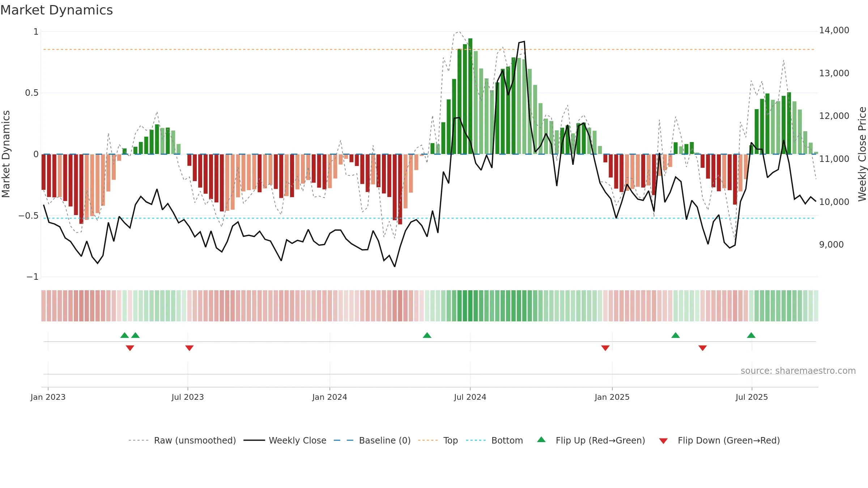Viewport: 868px width, 488px height.
Task: Toggle the Flip Up (Red→Green) legend entry
Action: 591,440
